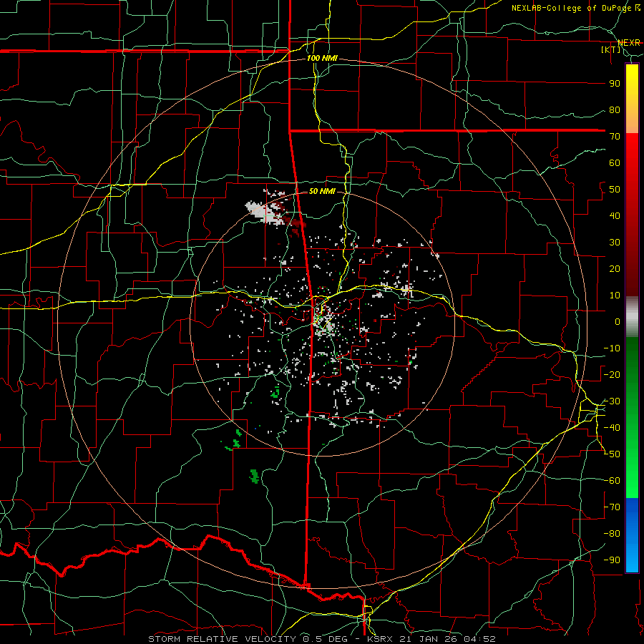Click the STORM RELATIVE VELOCITY caption text

coord(222,639)
